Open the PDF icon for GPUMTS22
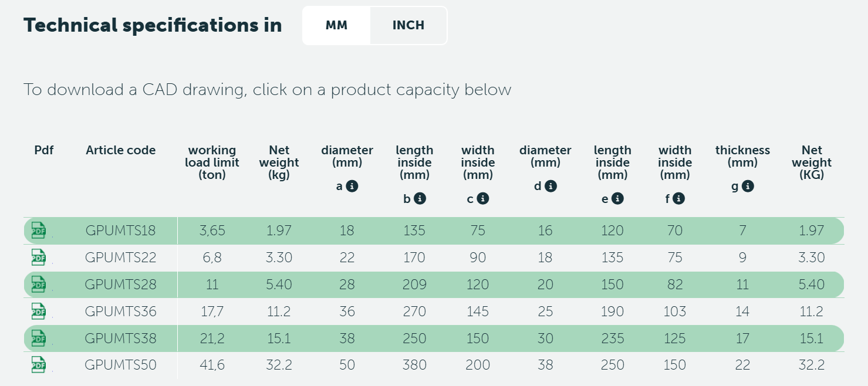Viewport: 868px width, 386px height. 38,257
